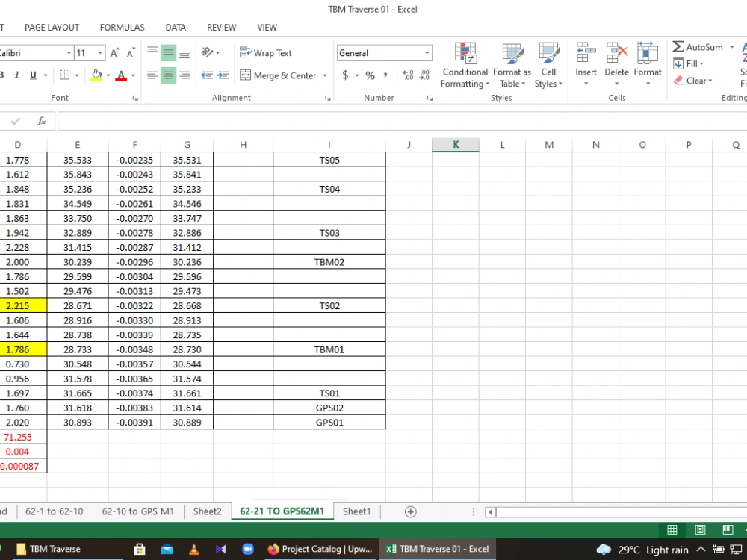Image resolution: width=747 pixels, height=560 pixels.
Task: Expand the Merge & Center dropdown arrow
Action: pyautogui.click(x=325, y=75)
